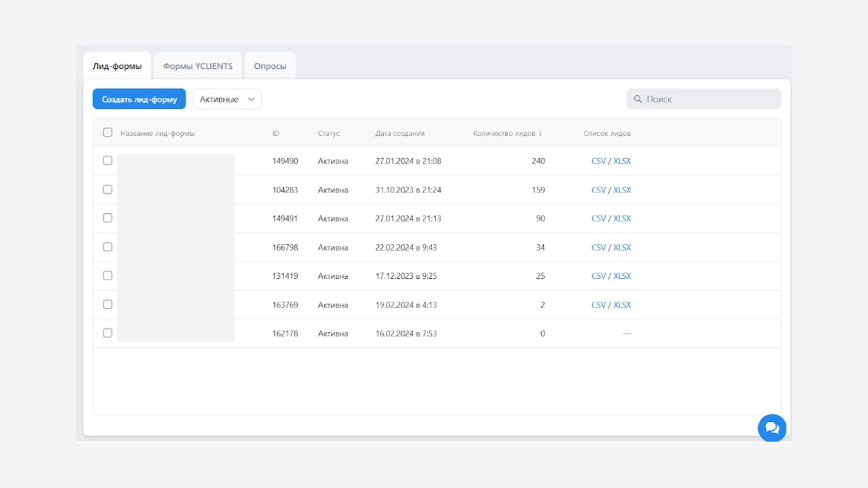Image resolution: width=868 pixels, height=488 pixels.
Task: Click the search magnifier icon
Action: click(x=638, y=99)
